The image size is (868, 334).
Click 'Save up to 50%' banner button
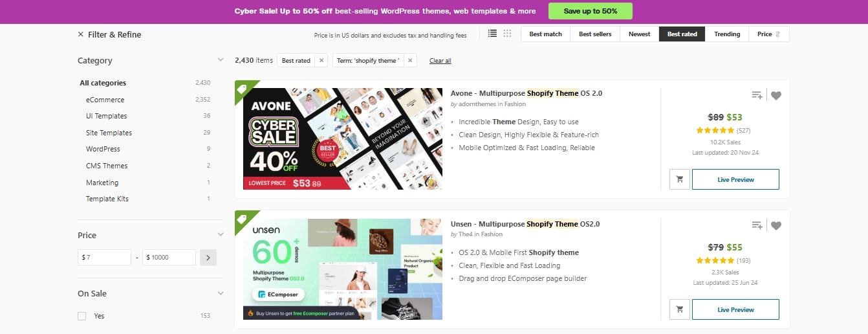[591, 11]
